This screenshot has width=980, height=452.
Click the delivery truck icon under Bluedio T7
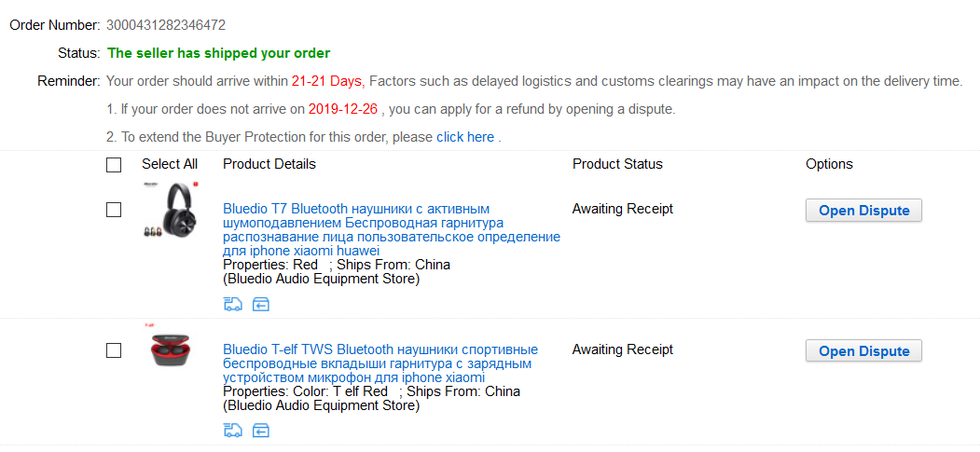coord(232,304)
